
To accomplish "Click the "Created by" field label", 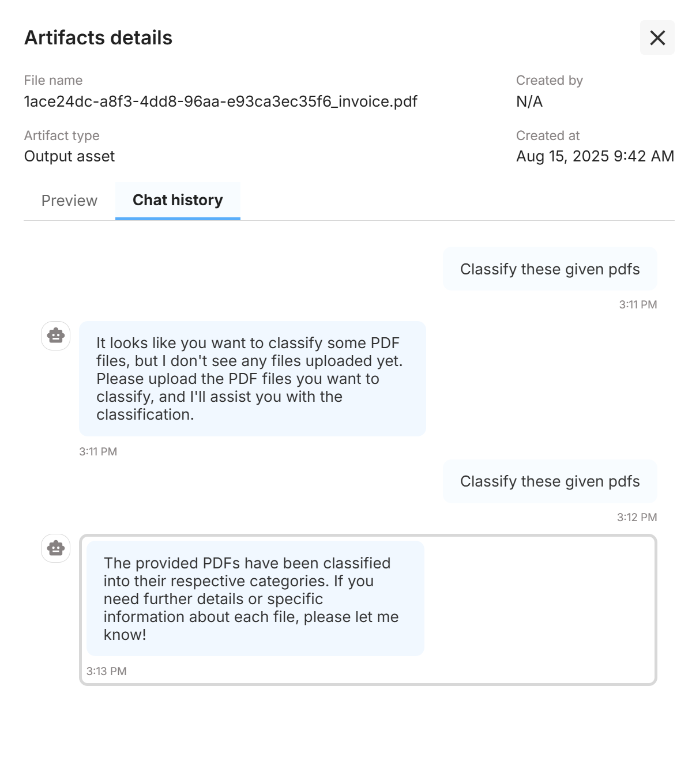I will click(549, 80).
